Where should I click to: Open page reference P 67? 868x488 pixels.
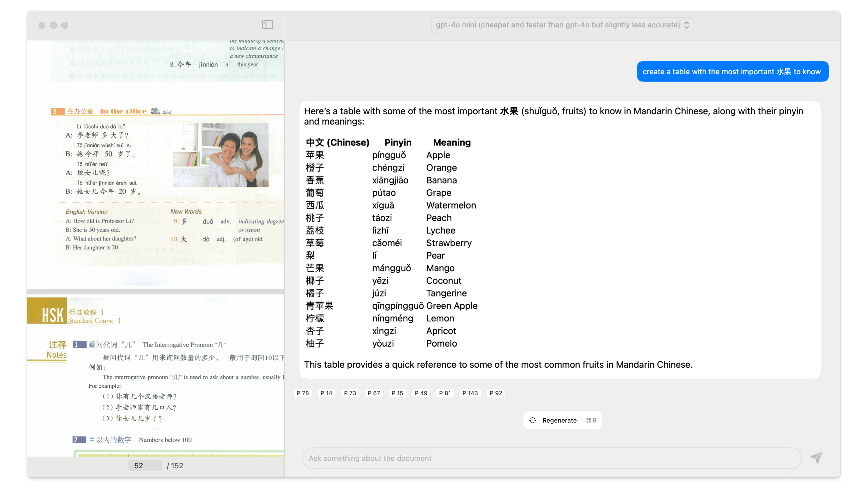[x=373, y=393]
